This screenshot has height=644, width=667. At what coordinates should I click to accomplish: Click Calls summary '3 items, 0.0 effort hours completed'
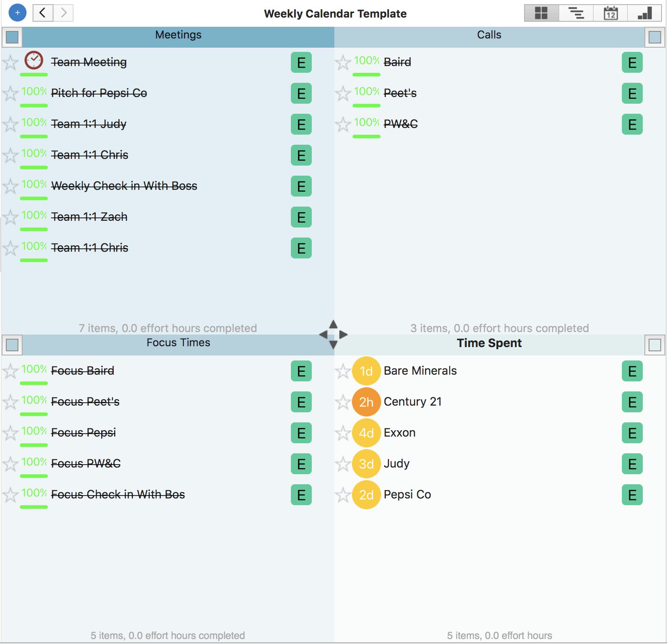(499, 328)
